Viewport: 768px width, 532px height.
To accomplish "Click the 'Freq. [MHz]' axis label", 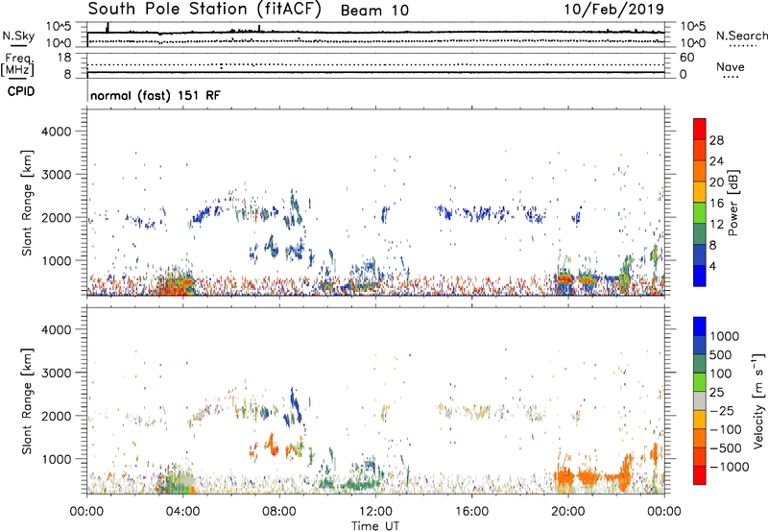I will click(17, 64).
